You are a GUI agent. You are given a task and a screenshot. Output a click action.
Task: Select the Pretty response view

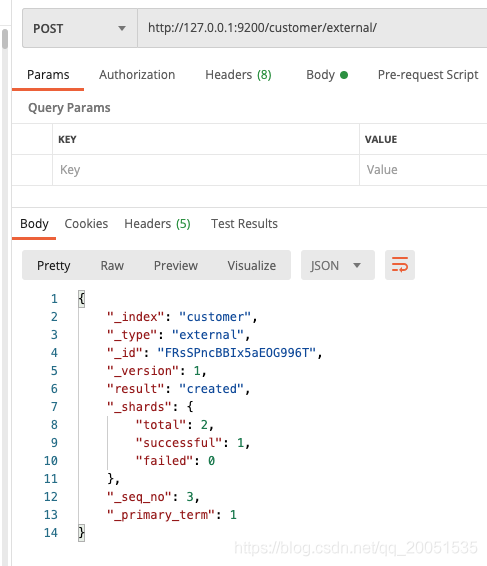pos(53,265)
